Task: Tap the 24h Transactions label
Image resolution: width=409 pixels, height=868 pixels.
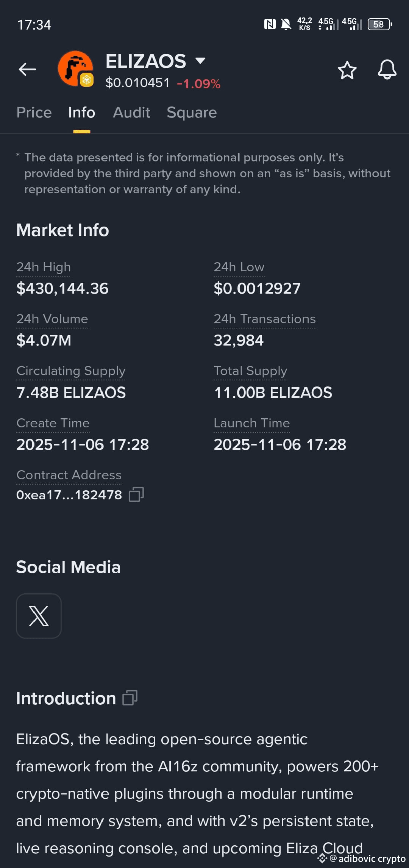Action: coord(265,319)
